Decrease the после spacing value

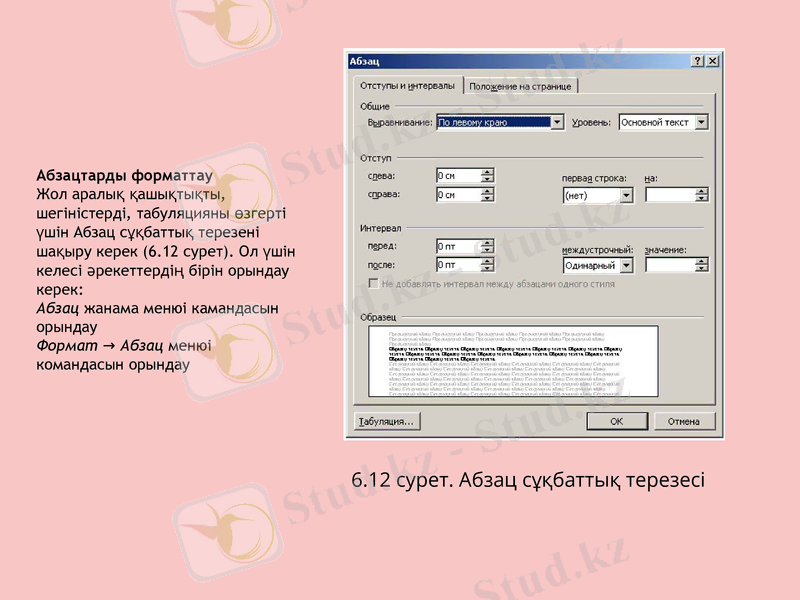pyautogui.click(x=486, y=268)
